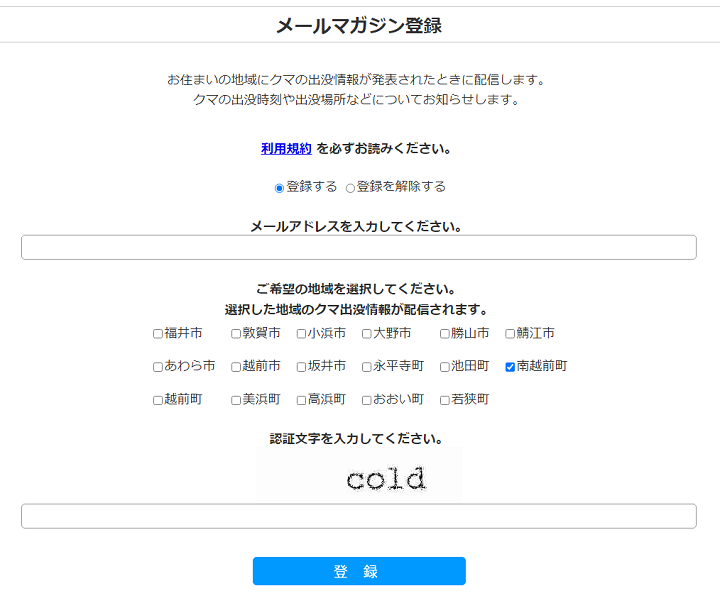
Task: Check the 大野市 area checkbox
Action: pyautogui.click(x=367, y=334)
